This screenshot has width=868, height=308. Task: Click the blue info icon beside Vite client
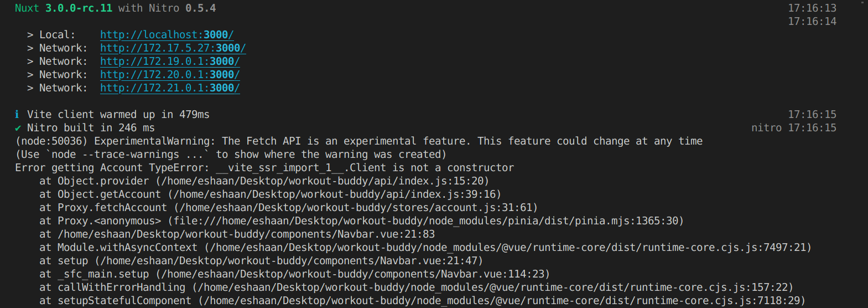click(17, 115)
